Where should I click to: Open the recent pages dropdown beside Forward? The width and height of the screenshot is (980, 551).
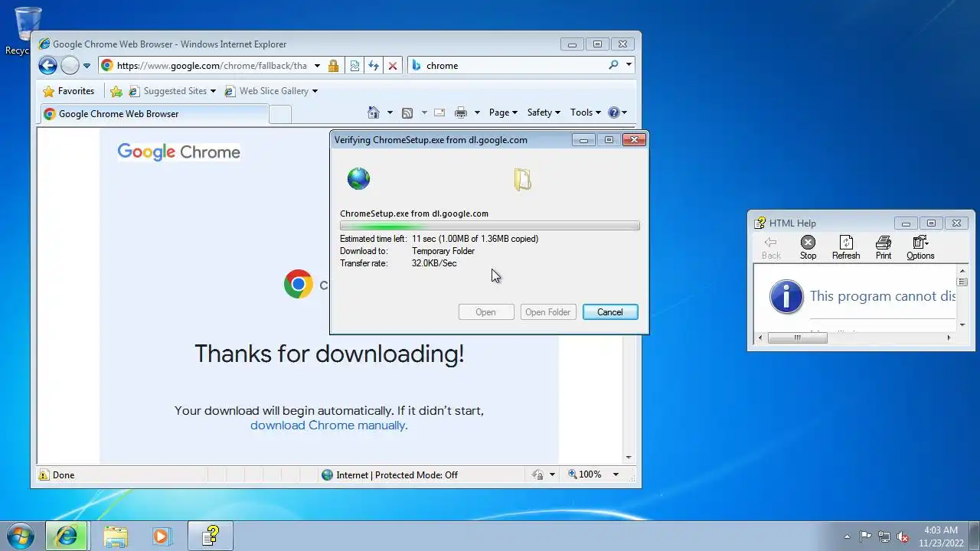pyautogui.click(x=87, y=66)
